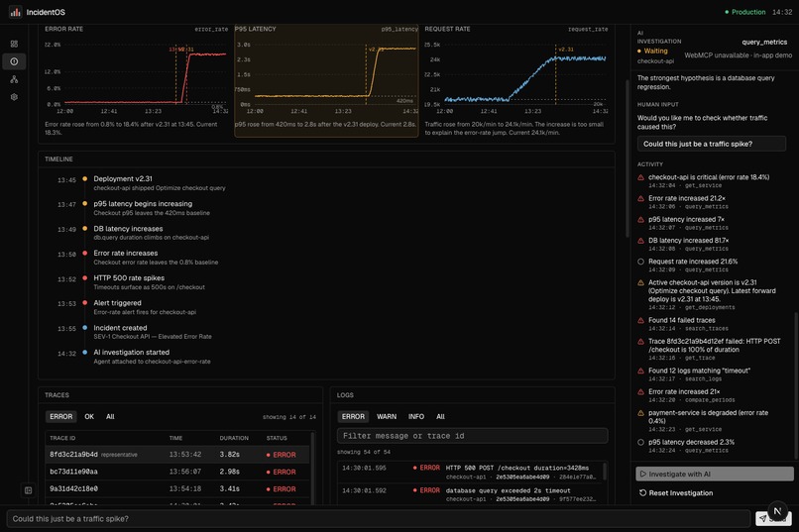Click the green Production status dot
This screenshot has height=532, width=799.
727,12
